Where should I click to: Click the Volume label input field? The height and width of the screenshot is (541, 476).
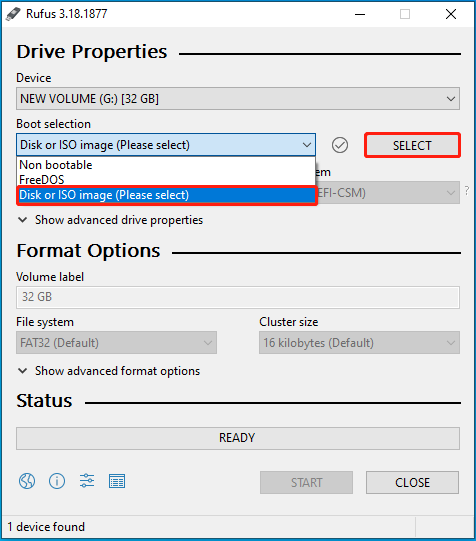pyautogui.click(x=238, y=297)
